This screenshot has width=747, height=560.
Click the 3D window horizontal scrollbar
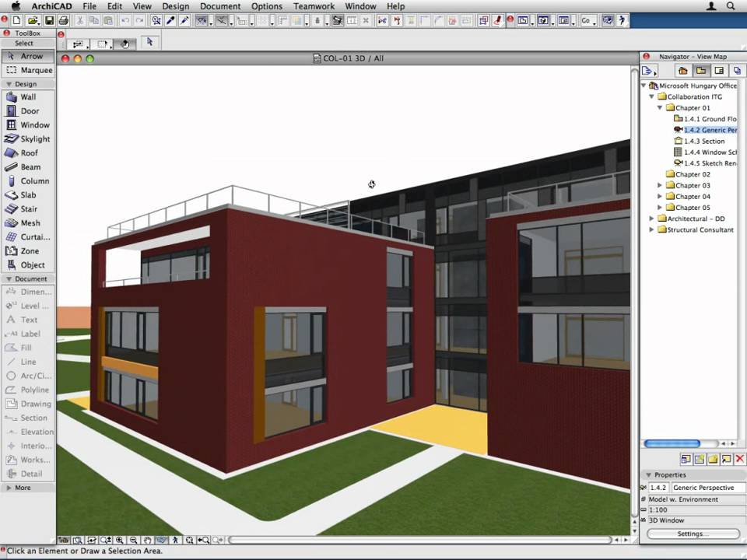point(419,540)
